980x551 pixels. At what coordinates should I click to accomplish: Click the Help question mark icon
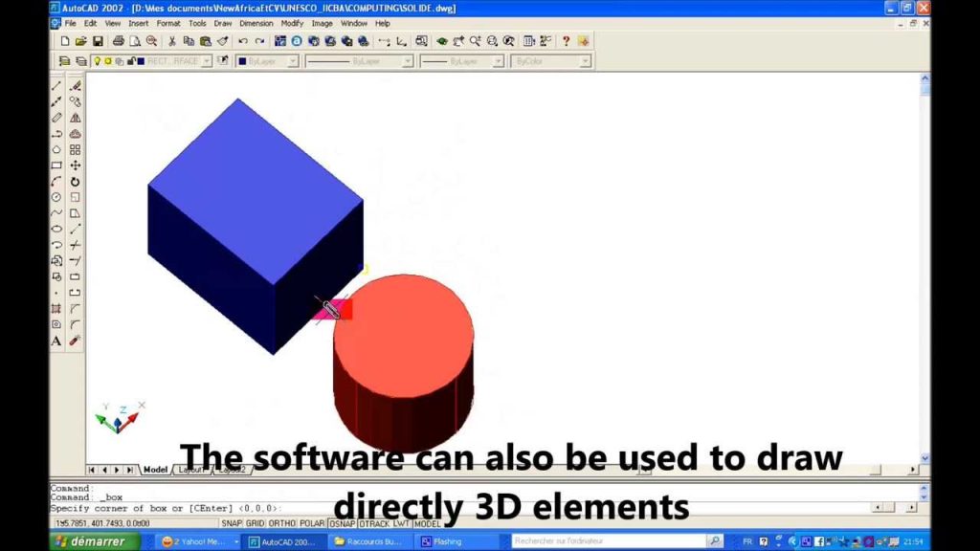[x=566, y=41]
